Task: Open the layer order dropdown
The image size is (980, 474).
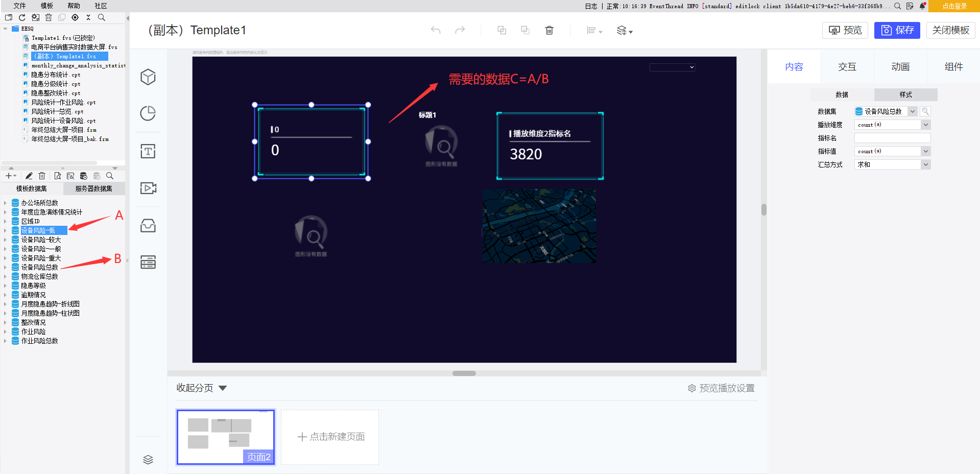Action: click(625, 31)
